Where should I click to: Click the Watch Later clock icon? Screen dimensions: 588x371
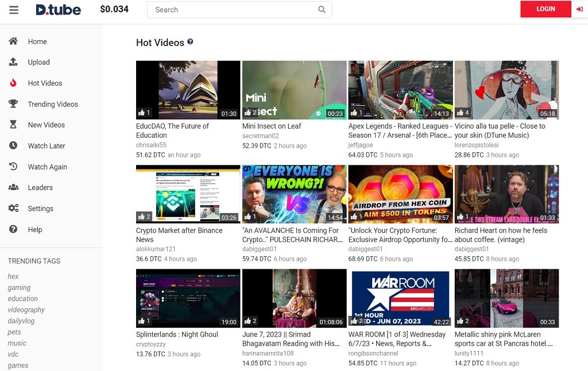[13, 145]
